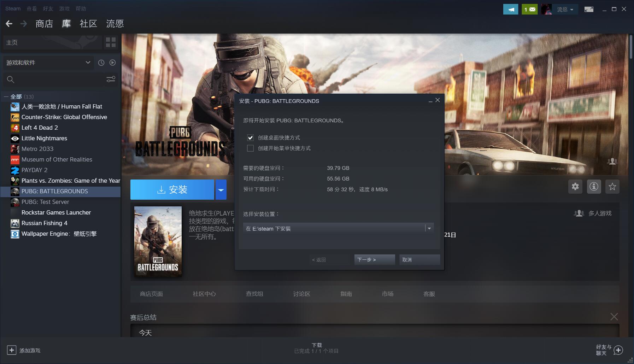
Task: Open the 游戏 (Games) menu
Action: [x=64, y=8]
